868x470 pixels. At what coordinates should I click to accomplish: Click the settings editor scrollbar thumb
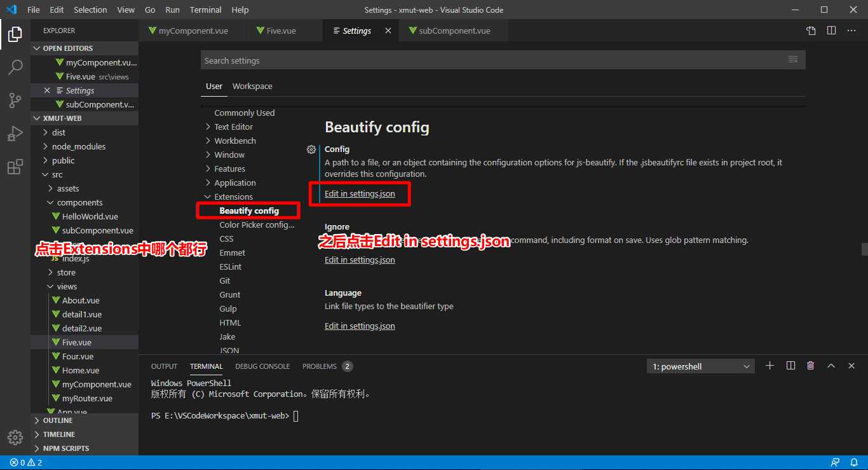864,248
